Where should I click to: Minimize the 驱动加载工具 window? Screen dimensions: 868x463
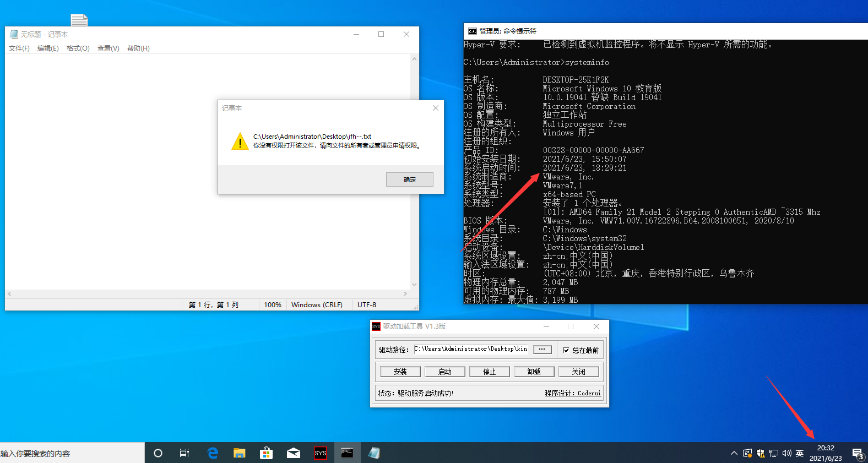point(546,326)
